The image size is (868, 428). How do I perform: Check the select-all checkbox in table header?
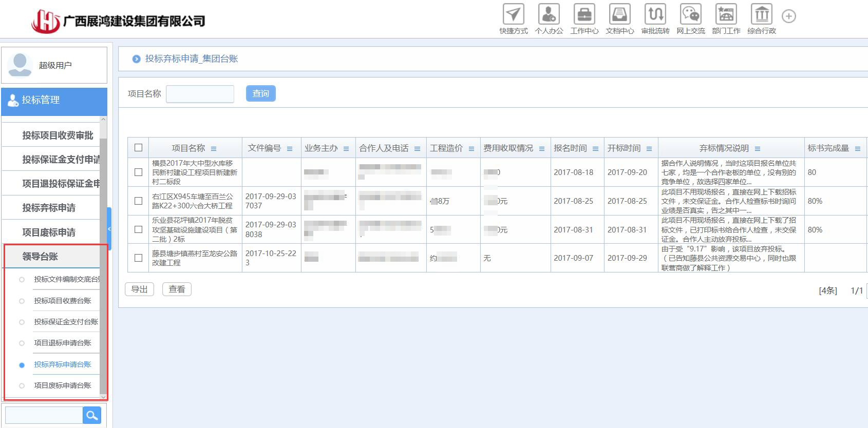click(138, 148)
